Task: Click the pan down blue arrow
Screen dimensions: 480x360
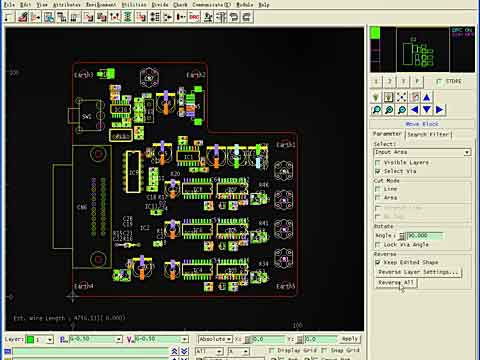Action: click(427, 109)
